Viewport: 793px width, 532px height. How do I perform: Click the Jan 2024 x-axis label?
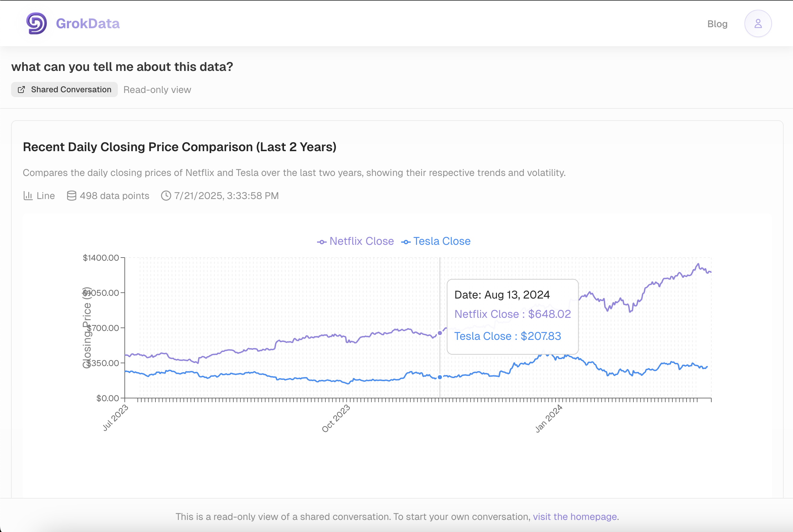coord(549,418)
